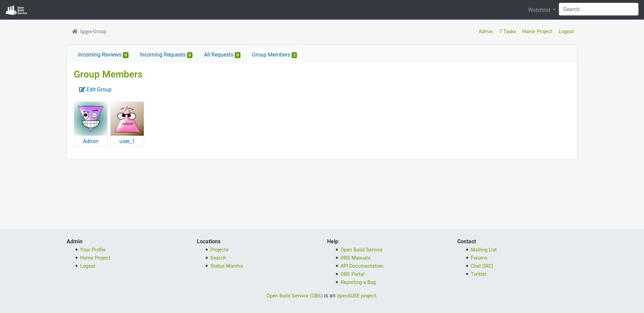The image size is (644, 313).
Task: Expand the Watchlist dropdown
Action: point(542,10)
